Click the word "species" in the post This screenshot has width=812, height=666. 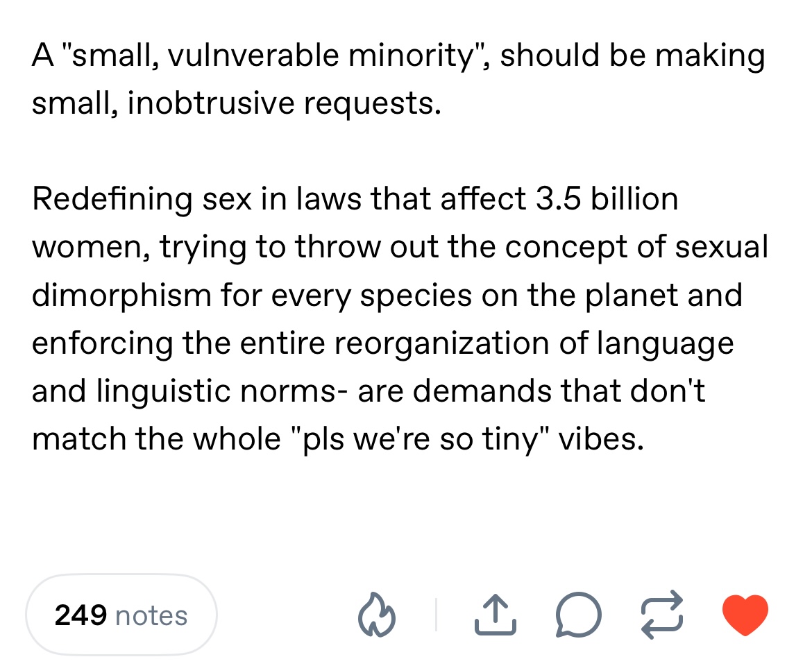coord(416,296)
